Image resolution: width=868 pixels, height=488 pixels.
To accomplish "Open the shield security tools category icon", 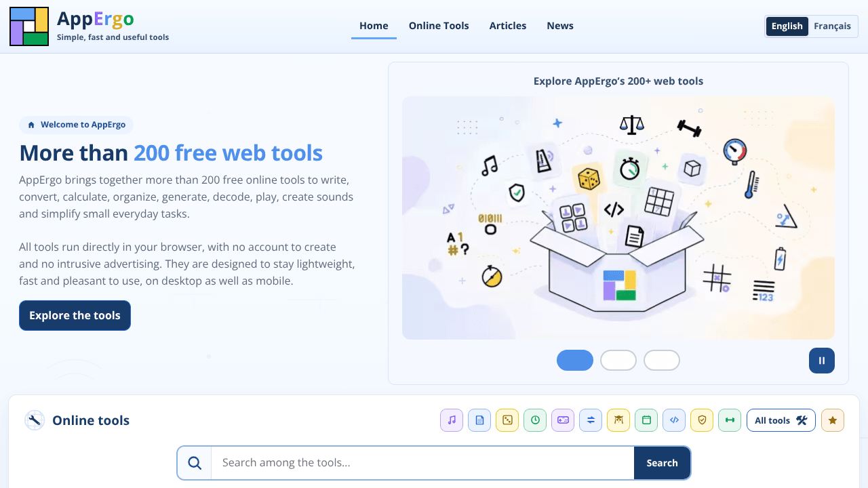I will tap(702, 420).
